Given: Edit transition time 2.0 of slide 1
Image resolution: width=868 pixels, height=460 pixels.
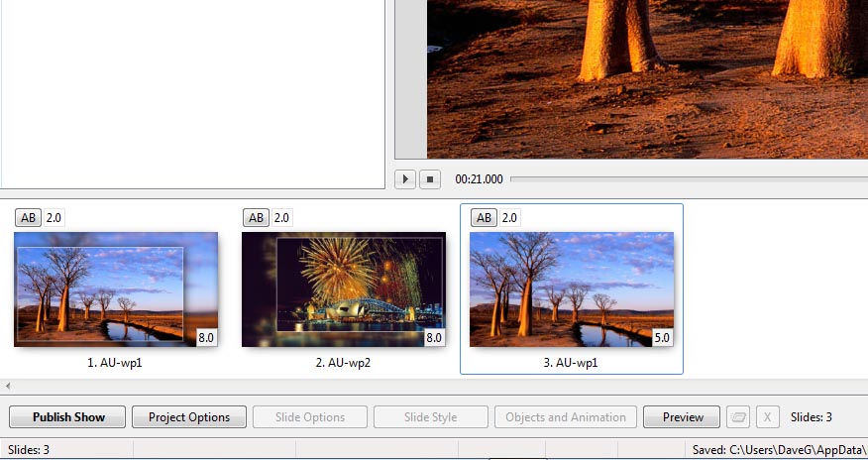Looking at the screenshot, I should click(54, 217).
